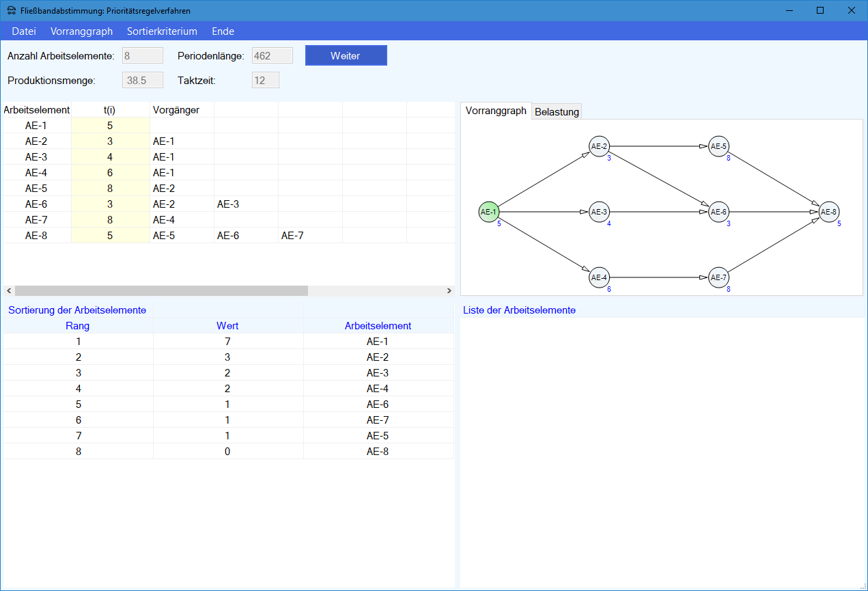Image resolution: width=868 pixels, height=591 pixels.
Task: Open the Sortierkriterium menu
Action: 162,31
